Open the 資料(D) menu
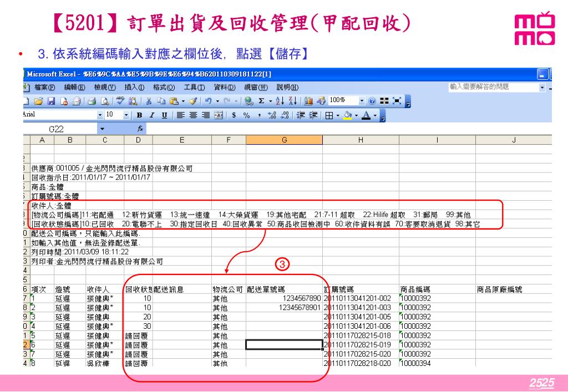Viewport: 568px width, 392px height. pos(224,87)
